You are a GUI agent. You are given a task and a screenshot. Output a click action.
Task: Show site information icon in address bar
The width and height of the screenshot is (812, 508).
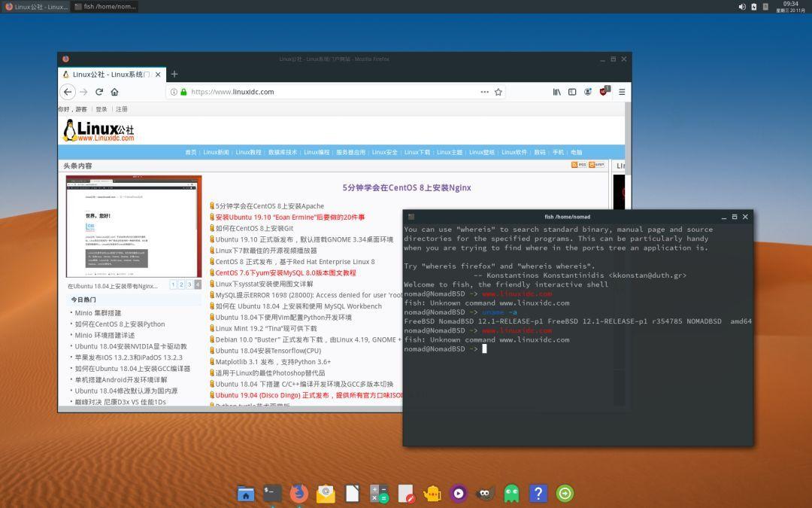(174, 92)
